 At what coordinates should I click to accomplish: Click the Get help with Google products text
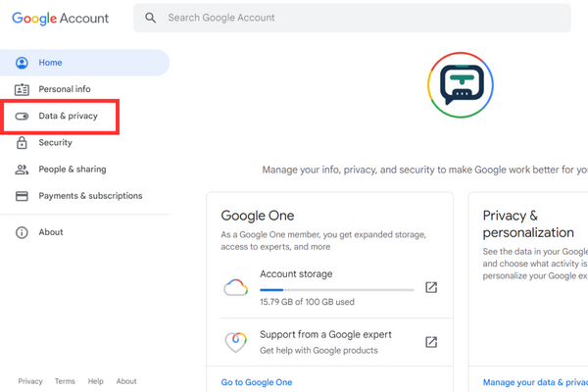click(318, 351)
